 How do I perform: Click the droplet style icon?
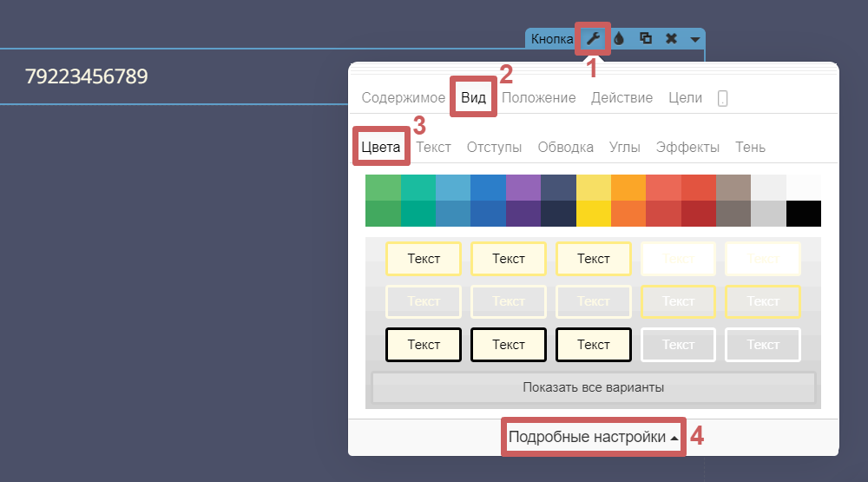[x=619, y=38]
